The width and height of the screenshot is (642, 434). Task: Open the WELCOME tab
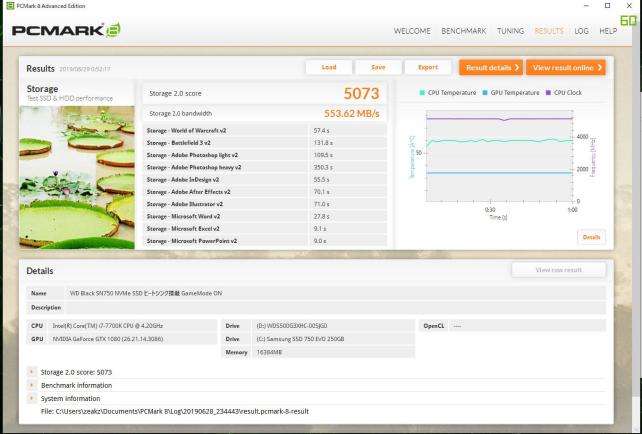(412, 31)
